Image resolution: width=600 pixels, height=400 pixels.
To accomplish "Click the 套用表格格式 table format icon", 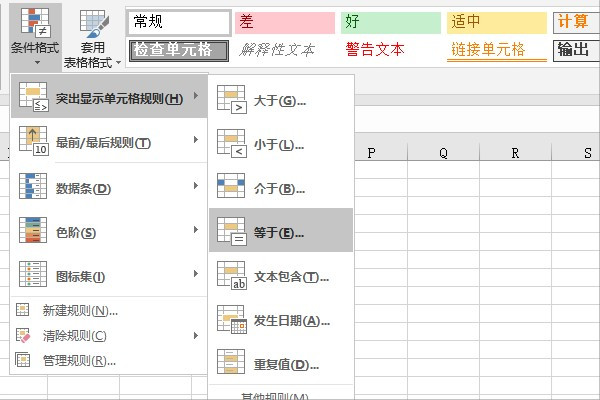I will (94, 22).
